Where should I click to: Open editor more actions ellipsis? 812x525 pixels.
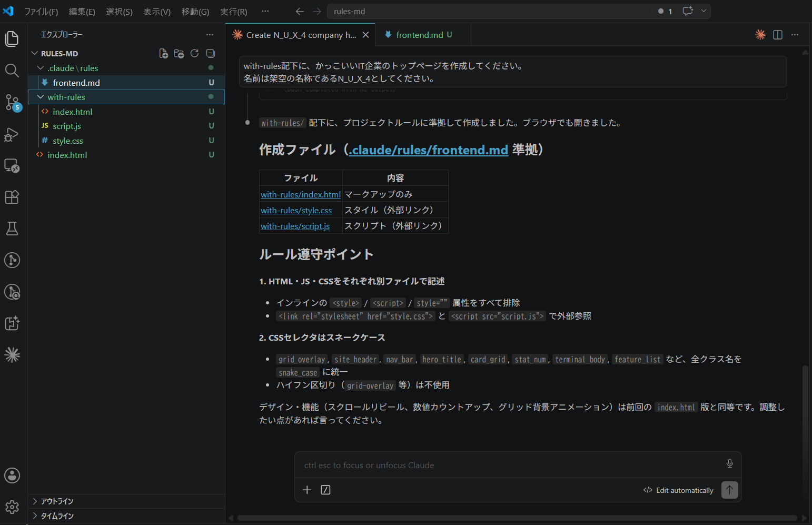coord(795,35)
